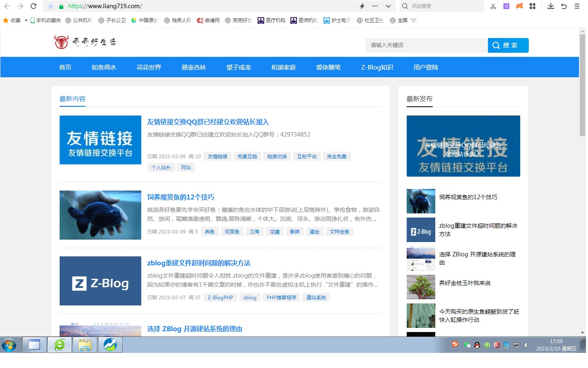Screen dimensions: 588x368
Task: Click the green padlock security icon
Action: (x=61, y=6)
